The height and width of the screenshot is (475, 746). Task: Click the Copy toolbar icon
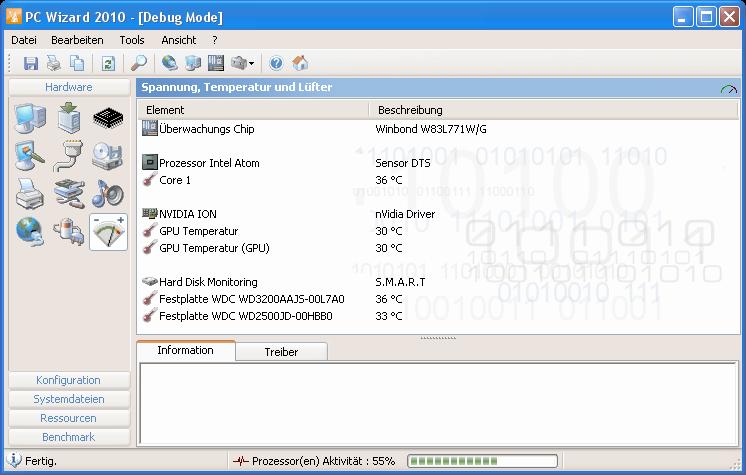[77, 63]
